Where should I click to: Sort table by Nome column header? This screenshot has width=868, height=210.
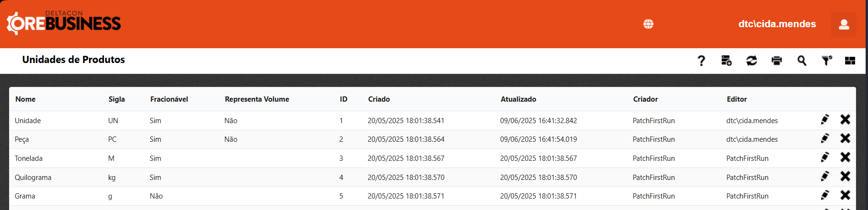pos(25,99)
